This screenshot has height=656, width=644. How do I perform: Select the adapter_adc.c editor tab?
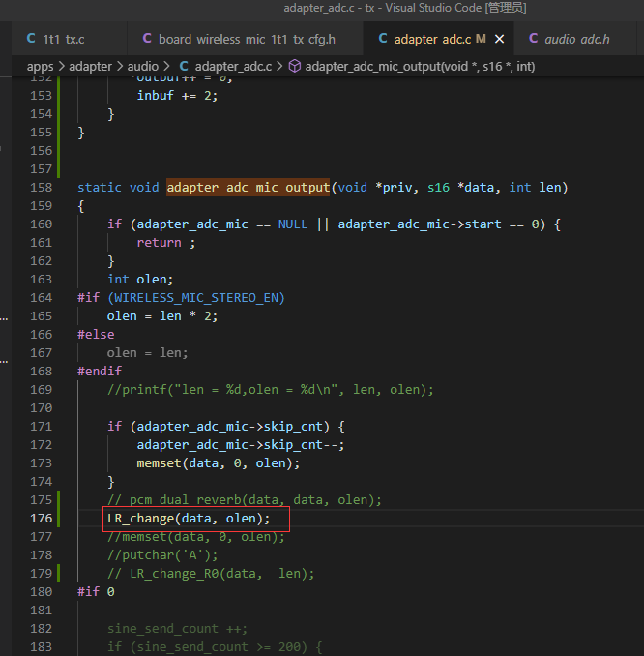[x=432, y=40]
